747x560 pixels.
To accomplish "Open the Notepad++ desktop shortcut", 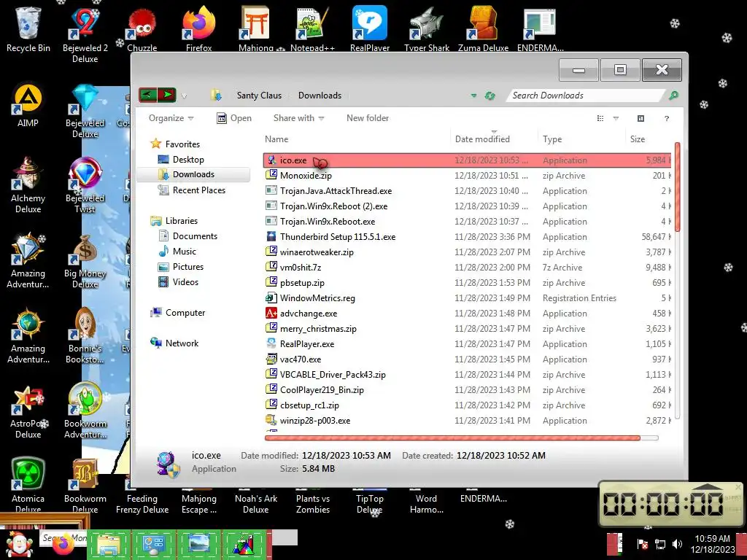I will click(x=312, y=28).
